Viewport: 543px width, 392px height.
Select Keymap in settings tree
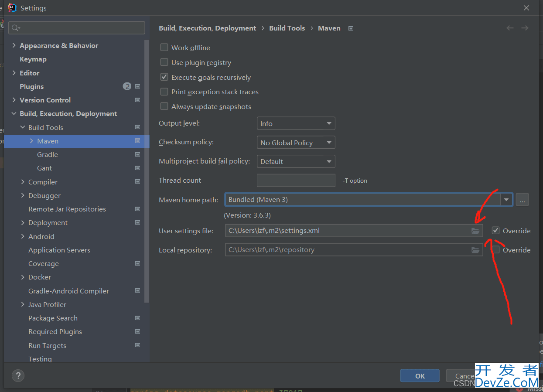coord(33,59)
